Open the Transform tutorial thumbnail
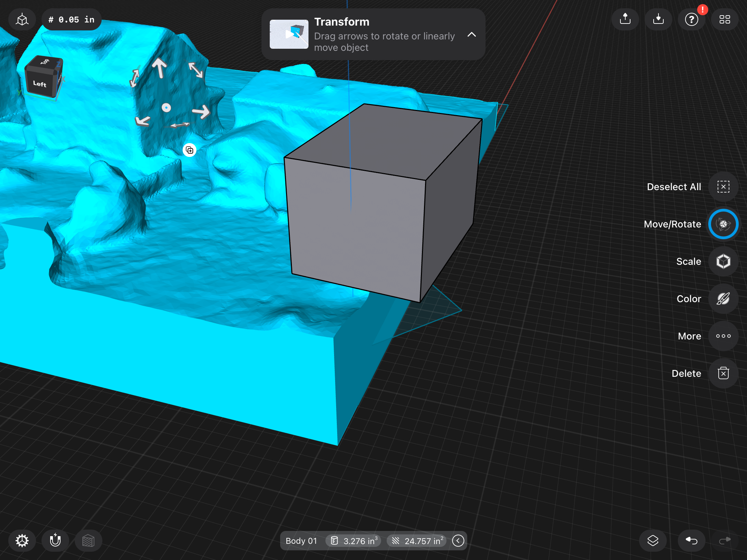The height and width of the screenshot is (560, 747). [x=289, y=34]
